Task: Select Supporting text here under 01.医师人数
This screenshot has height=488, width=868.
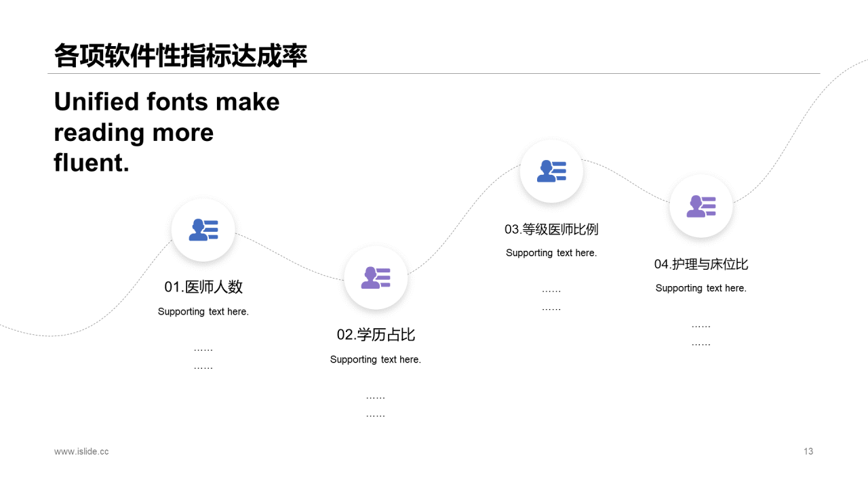Action: [x=203, y=312]
